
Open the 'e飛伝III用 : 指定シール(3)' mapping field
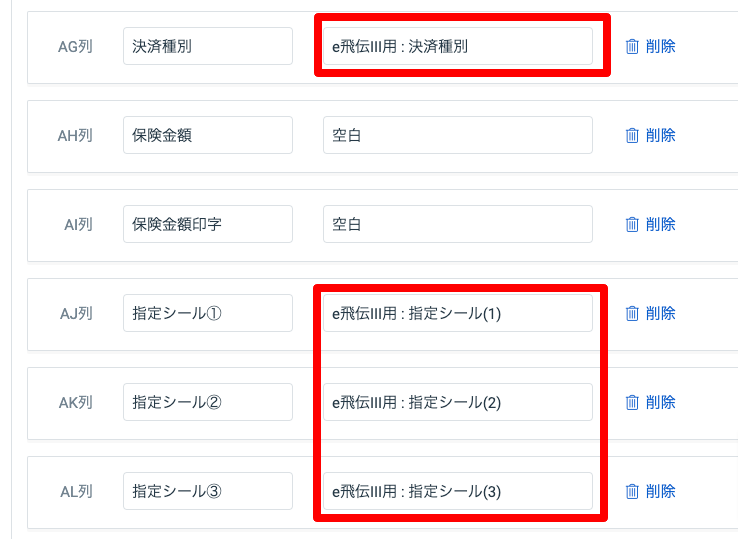[x=457, y=491]
